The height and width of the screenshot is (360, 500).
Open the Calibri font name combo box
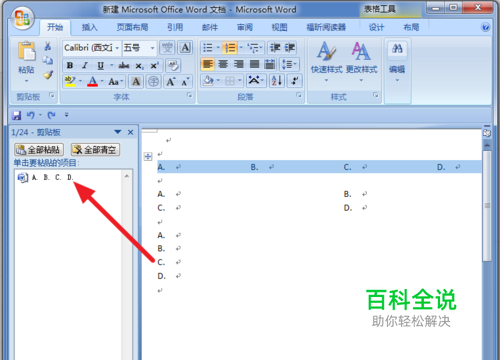pos(91,48)
